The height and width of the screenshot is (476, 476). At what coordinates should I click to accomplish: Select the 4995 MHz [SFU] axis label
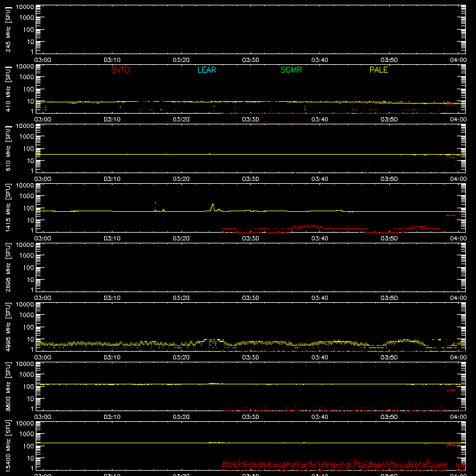[x=8, y=327]
